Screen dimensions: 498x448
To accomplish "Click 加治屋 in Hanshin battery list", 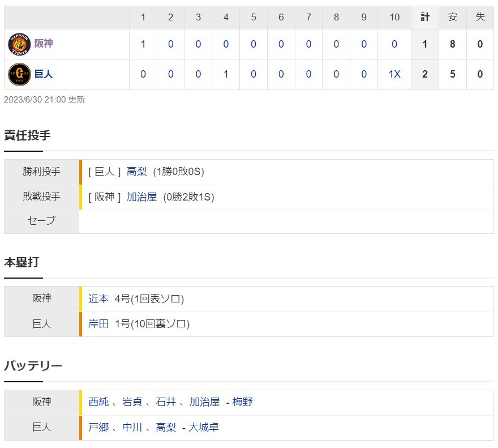I will tap(204, 402).
